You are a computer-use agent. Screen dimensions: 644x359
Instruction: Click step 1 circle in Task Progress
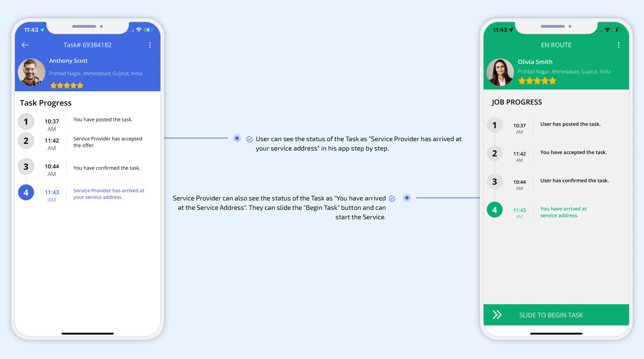(x=26, y=122)
